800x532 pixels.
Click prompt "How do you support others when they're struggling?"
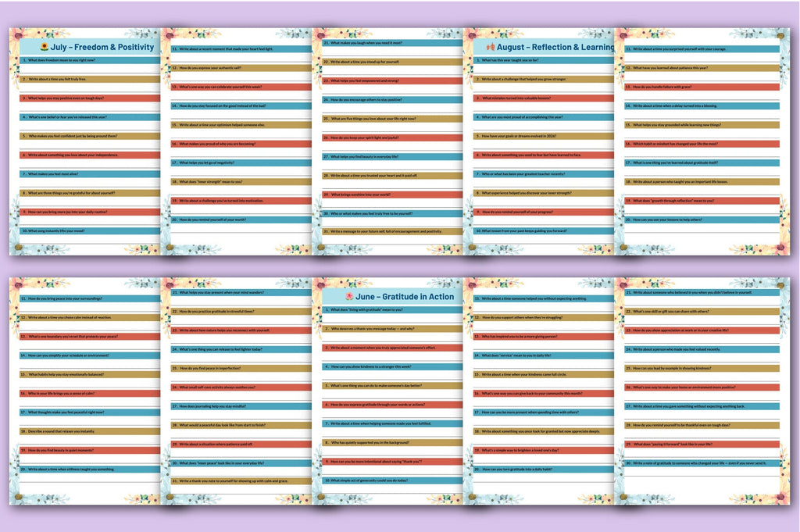click(x=544, y=317)
